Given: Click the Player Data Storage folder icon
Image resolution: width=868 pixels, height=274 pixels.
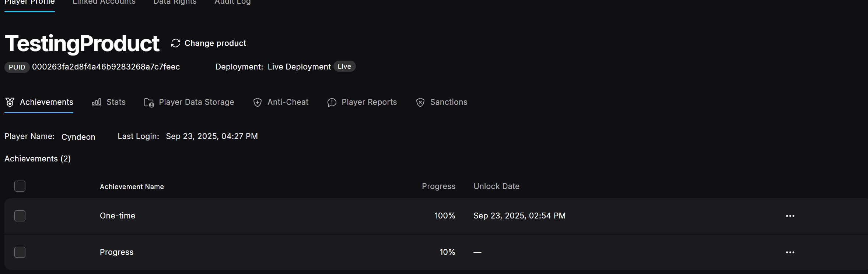Looking at the screenshot, I should [149, 103].
